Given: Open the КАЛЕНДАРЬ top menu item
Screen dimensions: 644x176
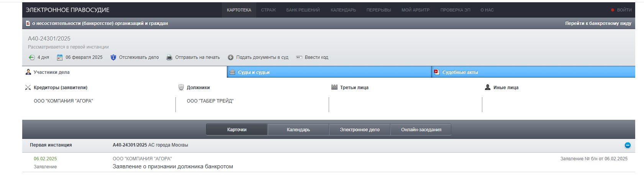Looking at the screenshot, I should tap(343, 10).
